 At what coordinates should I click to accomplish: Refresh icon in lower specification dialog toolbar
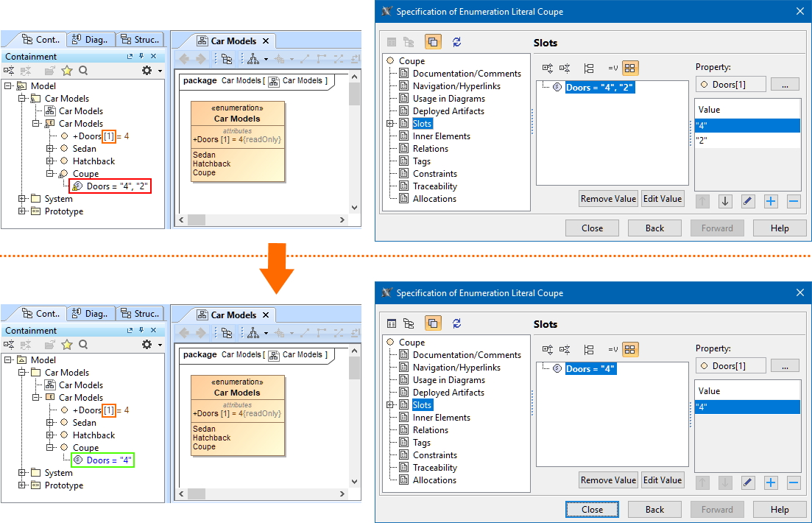[x=456, y=323]
